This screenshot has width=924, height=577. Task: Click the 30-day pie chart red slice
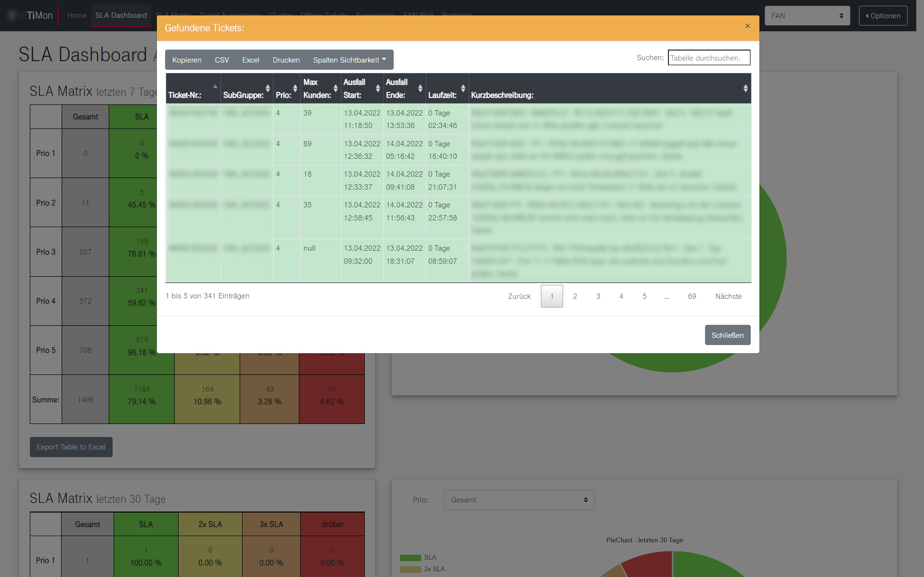650,565
